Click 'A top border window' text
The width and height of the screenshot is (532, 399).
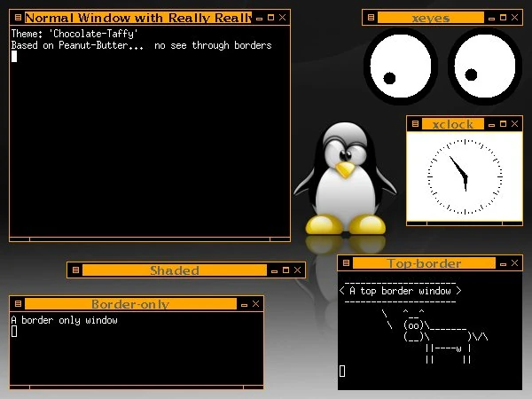(400, 291)
